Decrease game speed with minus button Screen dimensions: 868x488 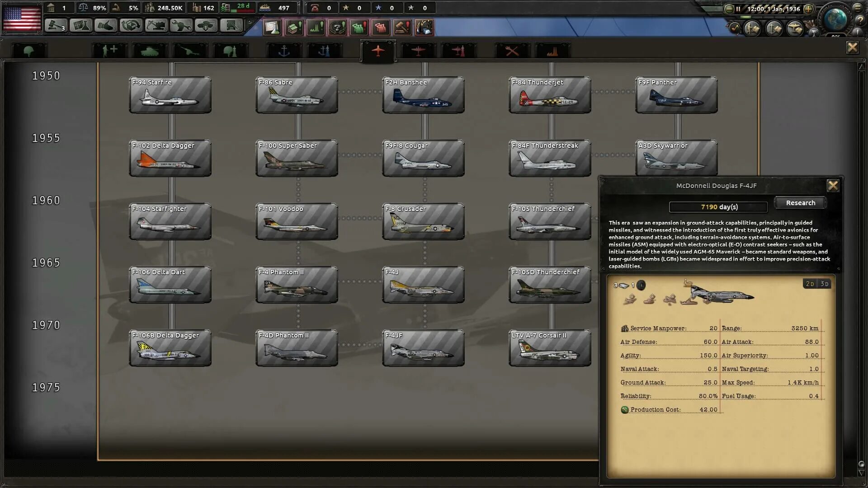(729, 9)
